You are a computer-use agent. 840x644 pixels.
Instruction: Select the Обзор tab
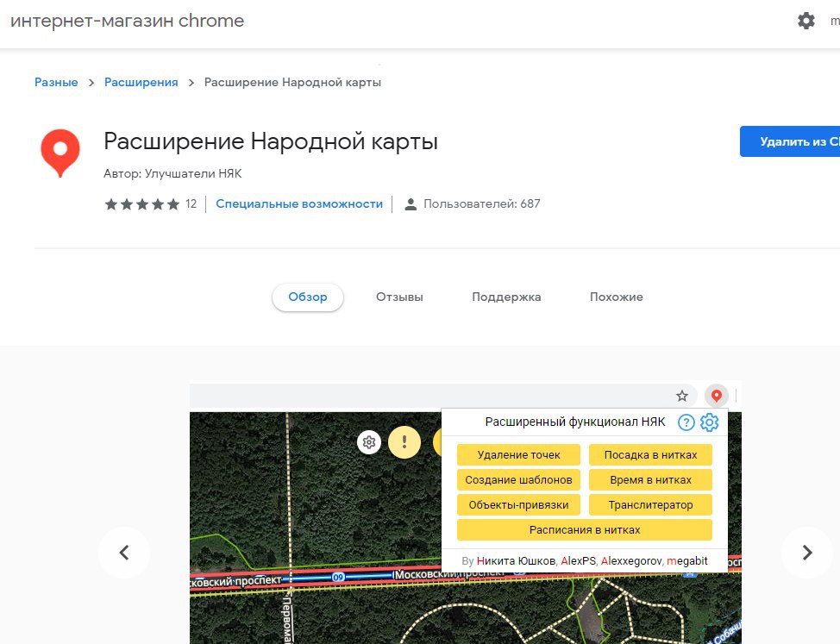[308, 297]
